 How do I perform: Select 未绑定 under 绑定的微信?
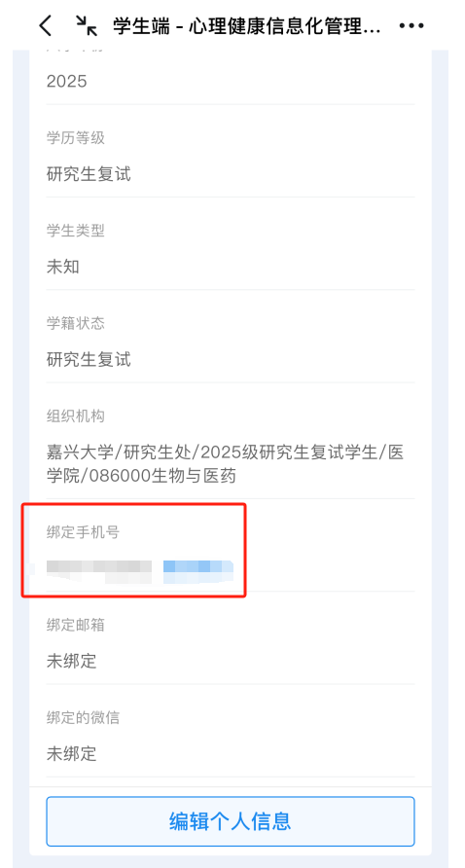coord(71,753)
